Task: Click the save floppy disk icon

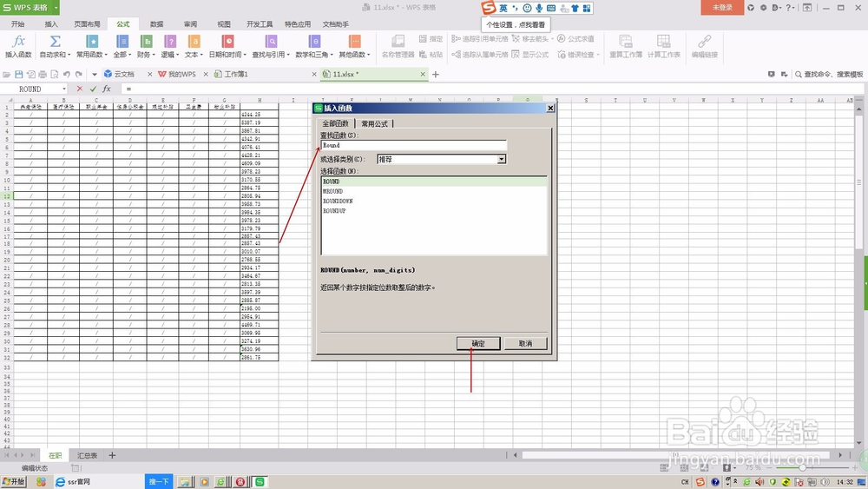Action: 19,74
